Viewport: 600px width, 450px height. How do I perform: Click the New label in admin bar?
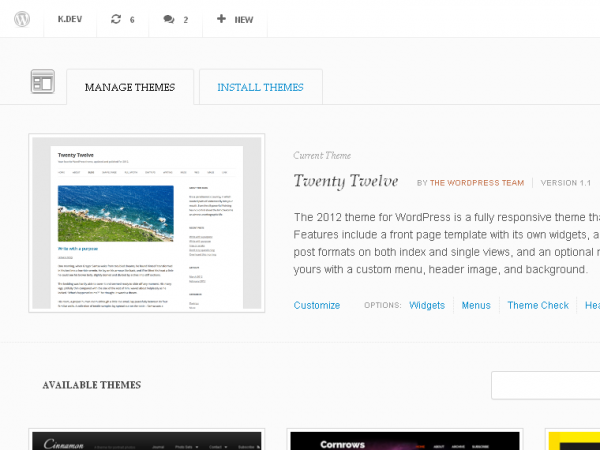click(x=244, y=20)
